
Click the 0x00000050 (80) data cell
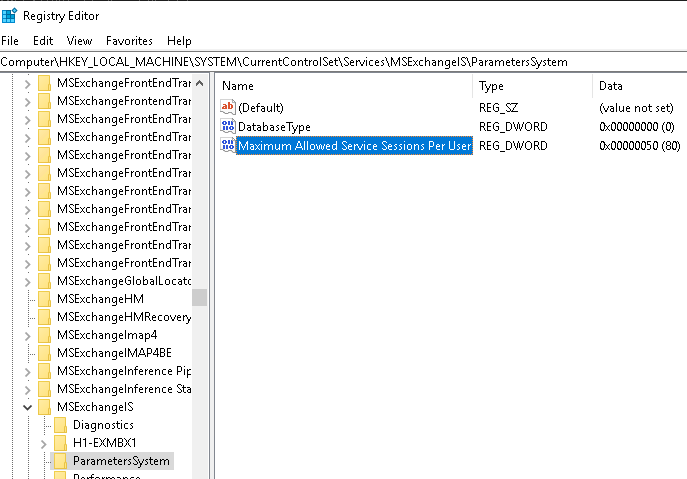[640, 145]
